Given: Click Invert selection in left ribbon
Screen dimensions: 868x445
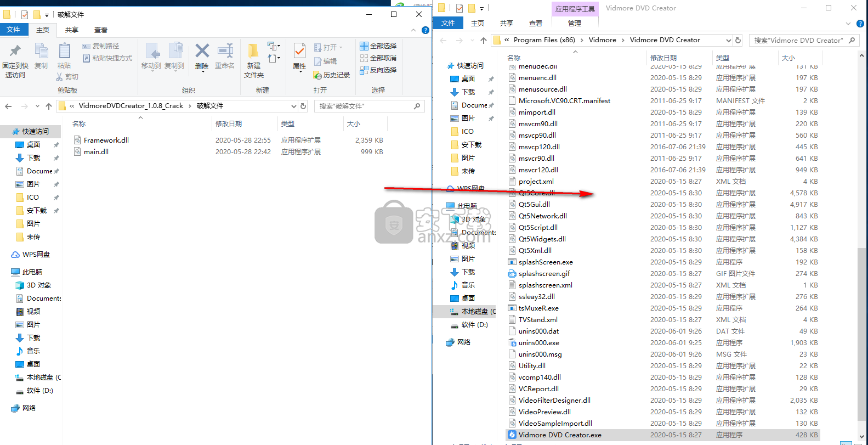Looking at the screenshot, I should (x=378, y=70).
